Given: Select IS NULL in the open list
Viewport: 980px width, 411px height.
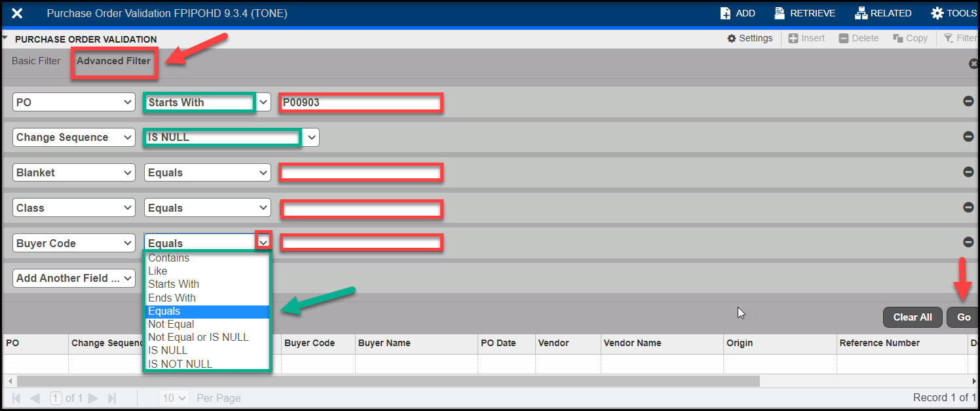Looking at the screenshot, I should pos(207,350).
